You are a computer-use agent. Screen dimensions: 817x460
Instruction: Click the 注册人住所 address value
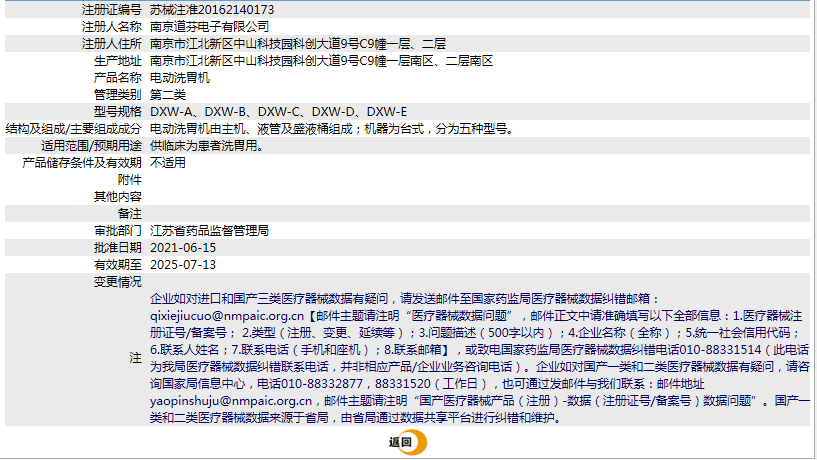[x=298, y=44]
